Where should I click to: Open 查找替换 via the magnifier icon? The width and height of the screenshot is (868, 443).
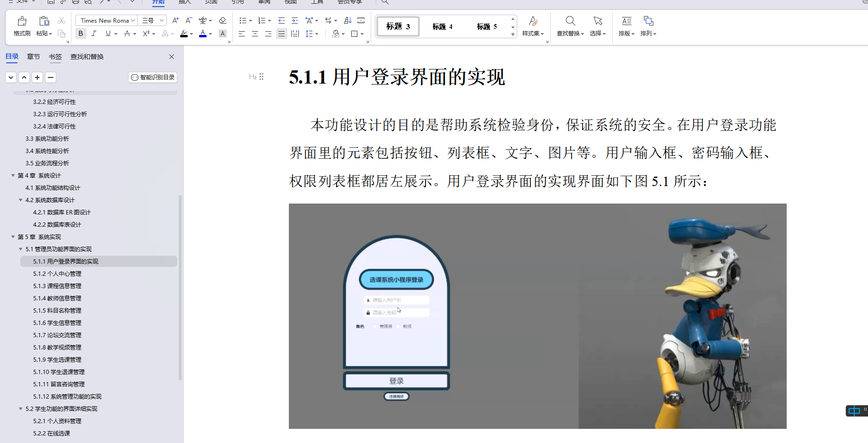[570, 21]
